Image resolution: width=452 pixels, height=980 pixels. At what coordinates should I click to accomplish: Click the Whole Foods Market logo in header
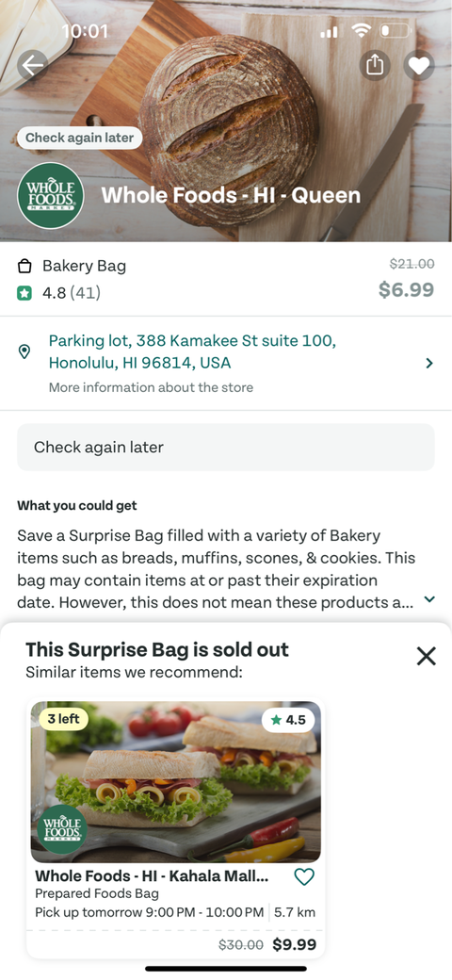coord(51,196)
